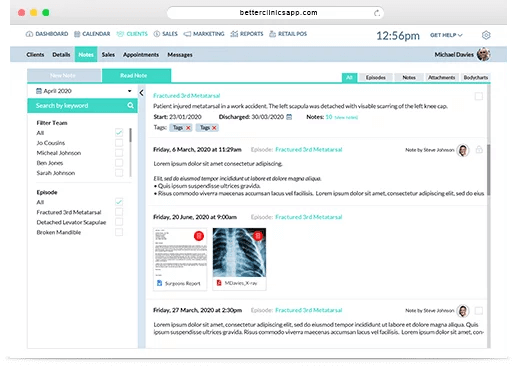Image resolution: width=516 pixels, height=366 pixels.
Task: Expand the Get Help dropdown
Action: click(446, 35)
